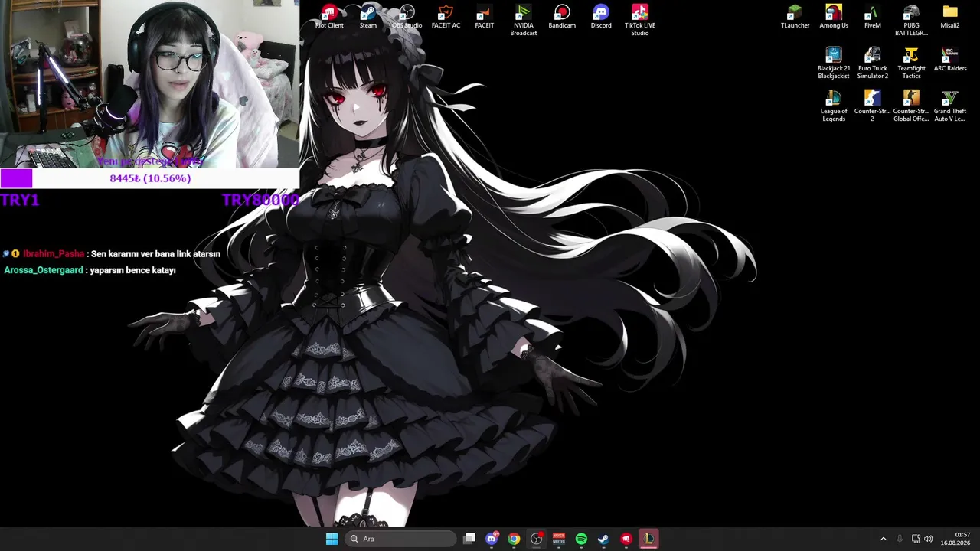Switch to Discord in the taskbar
980x551 pixels.
click(492, 539)
